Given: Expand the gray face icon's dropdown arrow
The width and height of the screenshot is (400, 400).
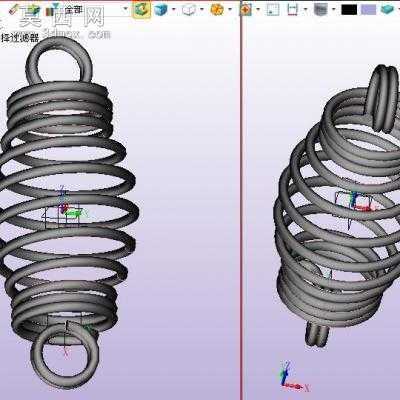Looking at the screenshot, I should click(x=334, y=9).
